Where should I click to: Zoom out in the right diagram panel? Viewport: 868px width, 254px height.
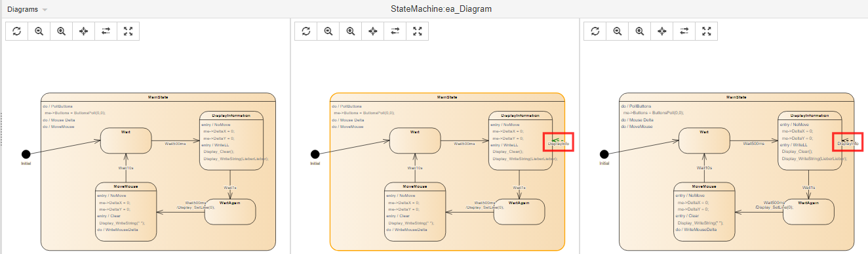pyautogui.click(x=618, y=31)
